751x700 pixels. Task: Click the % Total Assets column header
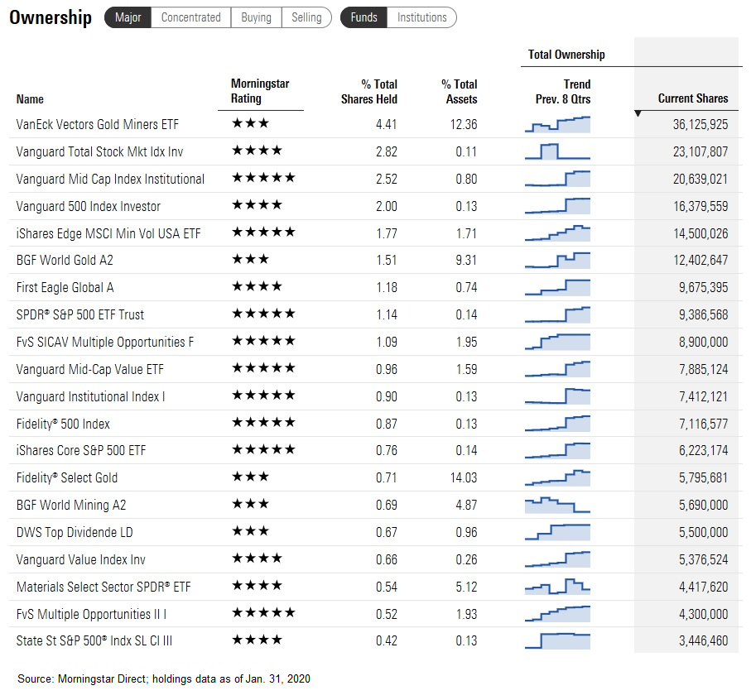point(459,91)
